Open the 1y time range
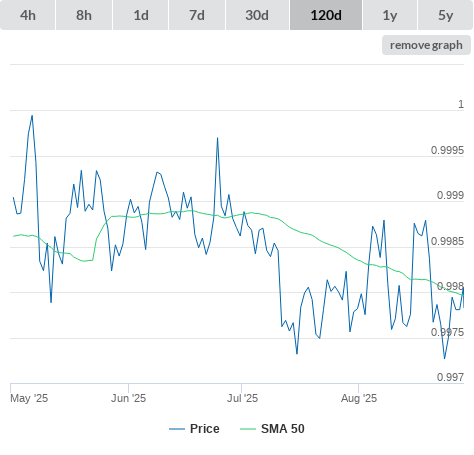 tap(390, 15)
